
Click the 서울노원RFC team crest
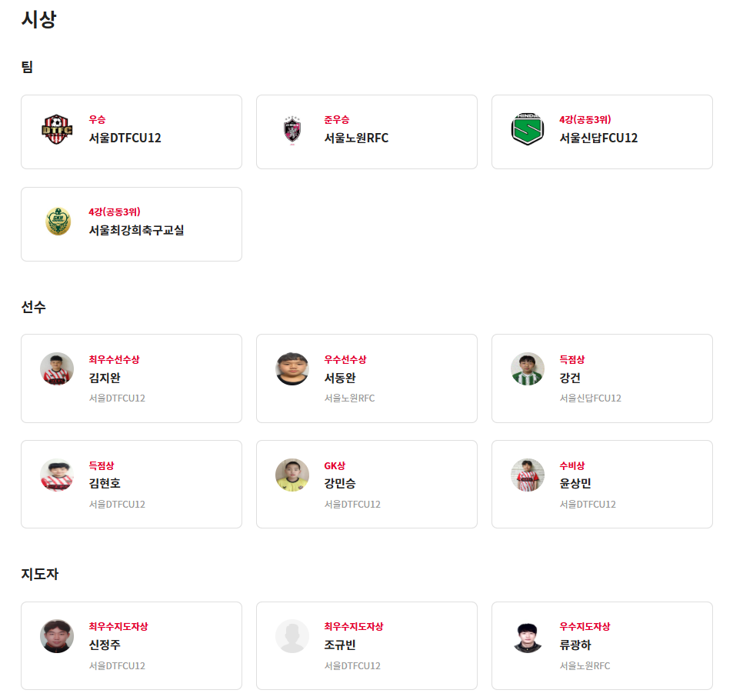292,129
